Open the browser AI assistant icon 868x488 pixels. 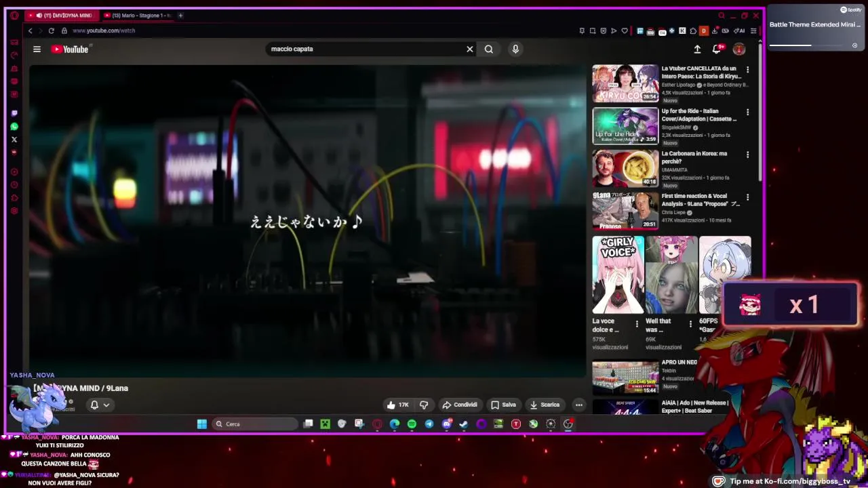pos(739,30)
